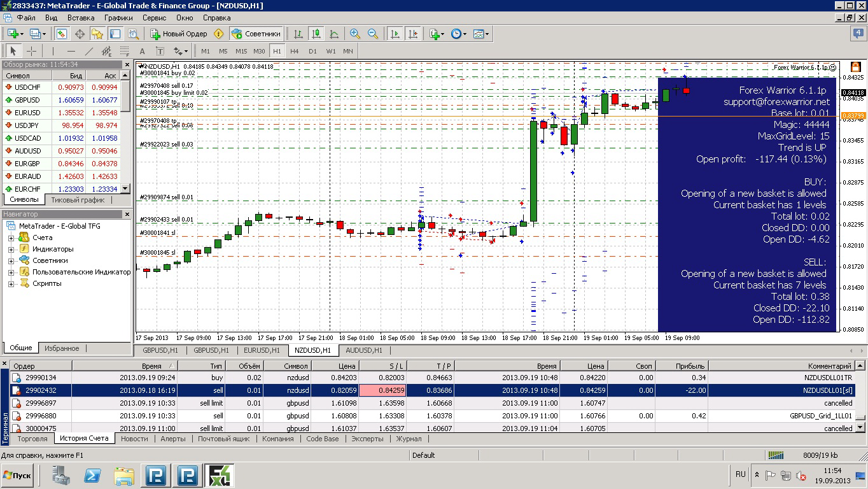This screenshot has height=489, width=868.
Task: Pick the equidistant channel tool
Action: (106, 51)
